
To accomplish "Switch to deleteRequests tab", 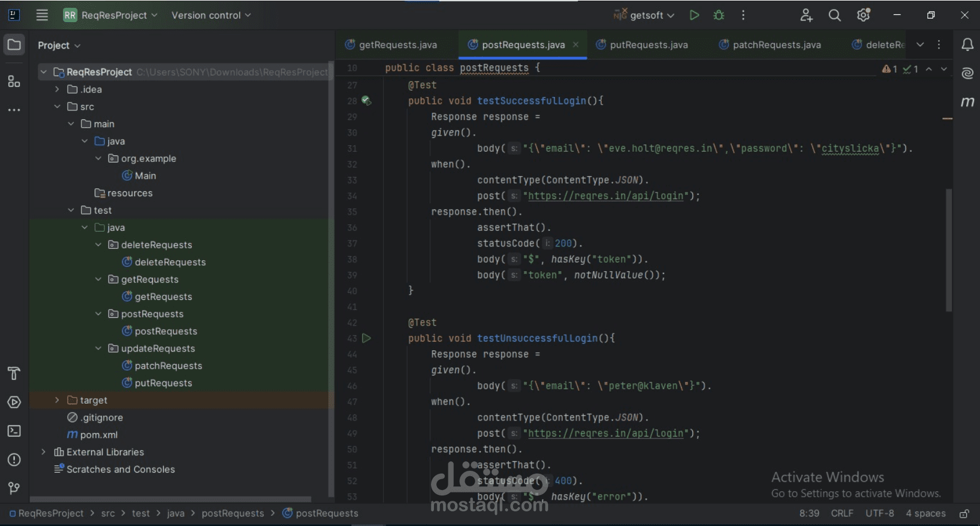I will pos(878,44).
